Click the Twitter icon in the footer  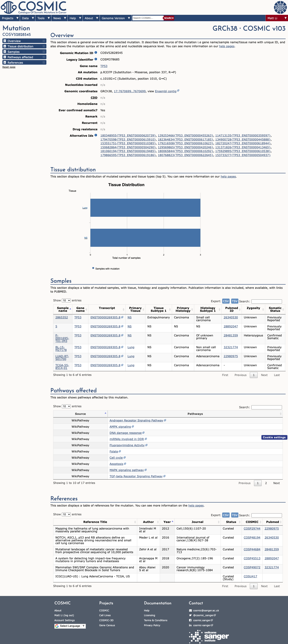(190, 615)
